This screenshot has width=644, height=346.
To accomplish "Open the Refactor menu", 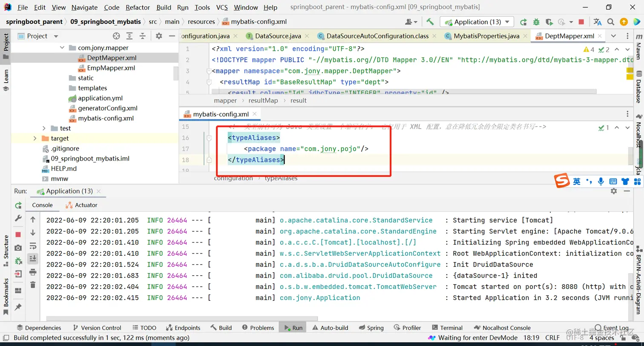I will pyautogui.click(x=138, y=7).
